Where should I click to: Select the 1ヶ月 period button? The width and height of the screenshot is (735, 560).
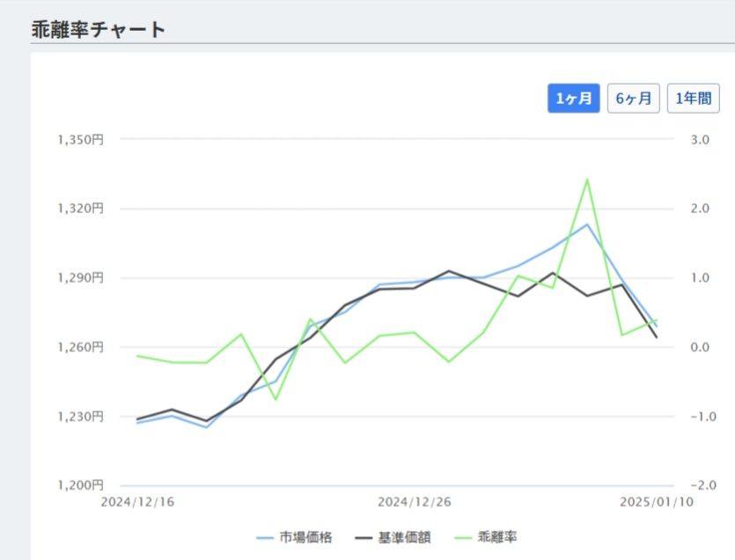tap(574, 98)
